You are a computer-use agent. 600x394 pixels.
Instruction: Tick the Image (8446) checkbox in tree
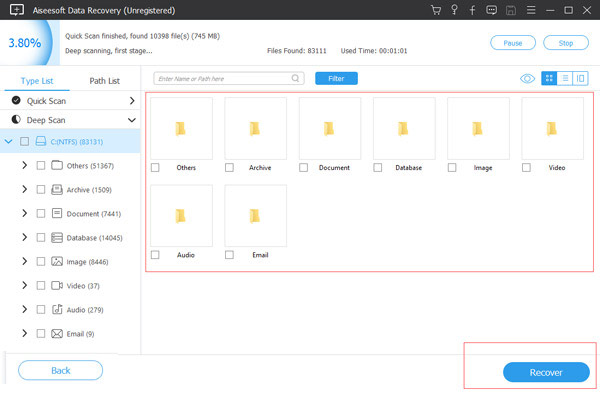pos(41,262)
